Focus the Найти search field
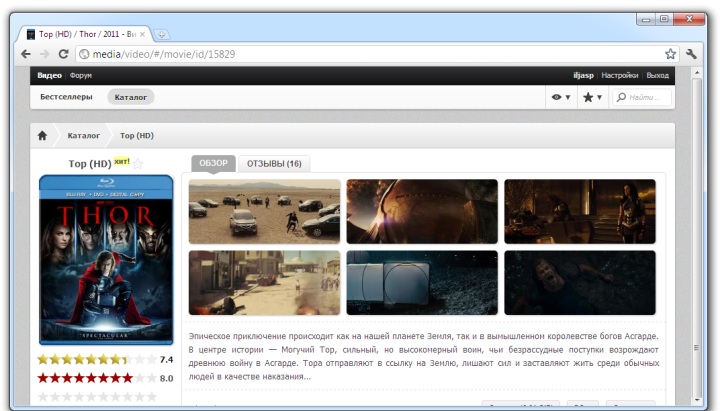The image size is (720, 411). [642, 97]
